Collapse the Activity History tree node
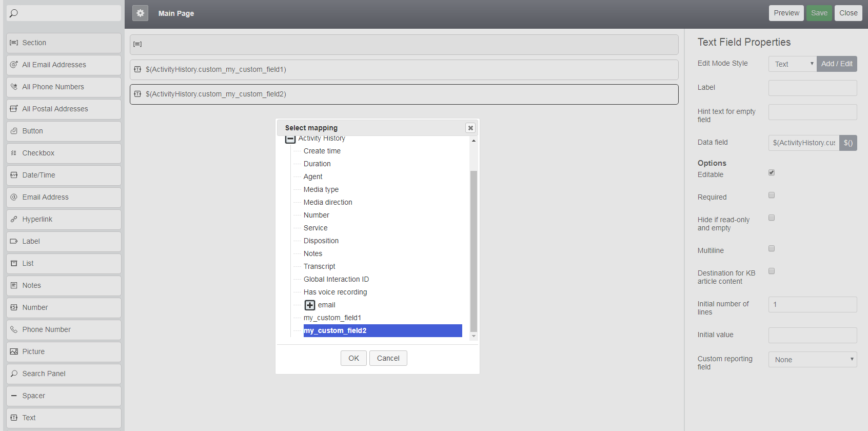This screenshot has width=868, height=431. [x=290, y=139]
